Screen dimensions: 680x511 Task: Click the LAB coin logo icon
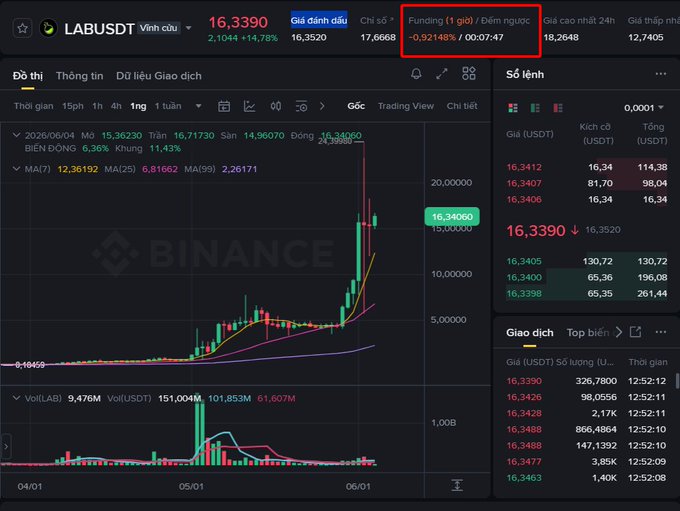49,29
